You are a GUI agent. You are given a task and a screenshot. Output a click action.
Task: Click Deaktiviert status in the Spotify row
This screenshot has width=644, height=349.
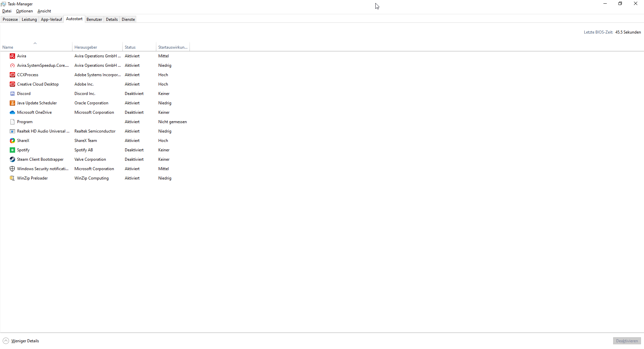pos(134,150)
